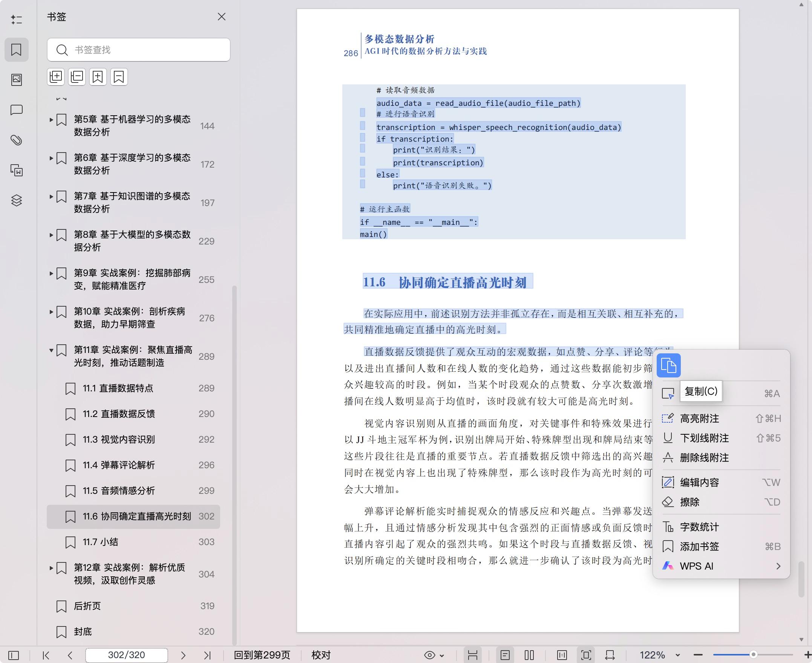Jump to bookmark 11.2 直播数据反馈
Image resolution: width=812 pixels, height=663 pixels.
coord(133,414)
